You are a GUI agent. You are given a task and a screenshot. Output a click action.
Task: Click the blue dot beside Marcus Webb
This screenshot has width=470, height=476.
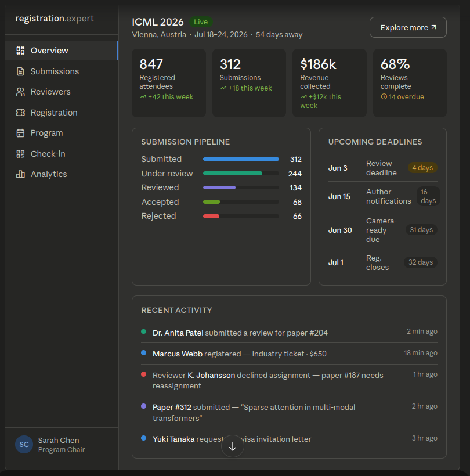144,353
